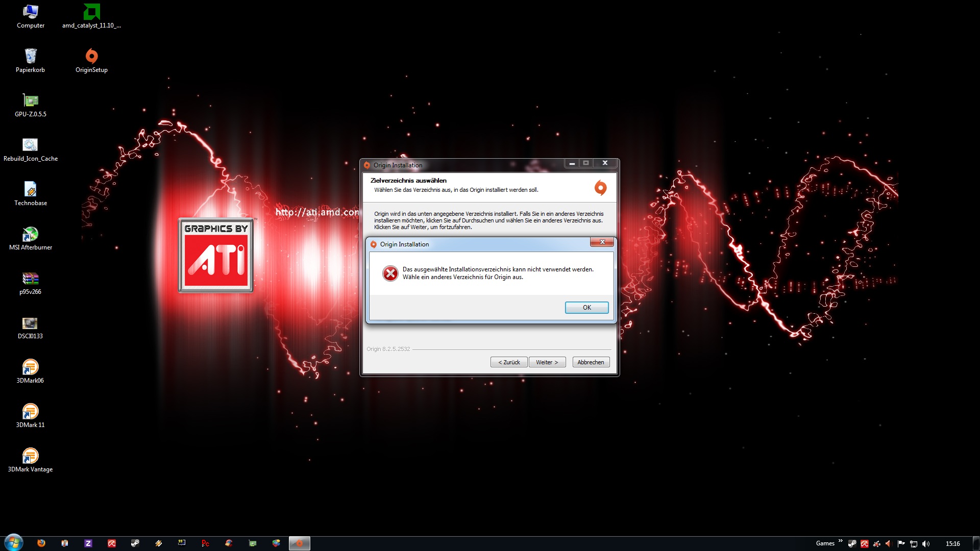Switch to the Origin installer taskbar button
Screen dimensions: 980x551
point(300,543)
